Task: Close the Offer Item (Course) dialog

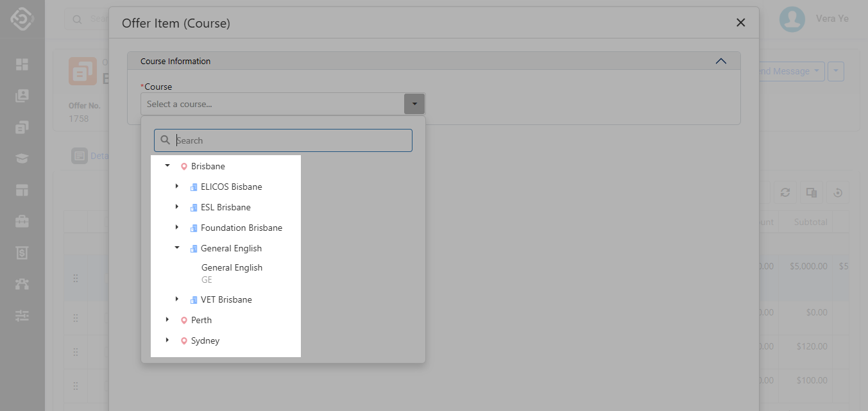Action: (740, 22)
